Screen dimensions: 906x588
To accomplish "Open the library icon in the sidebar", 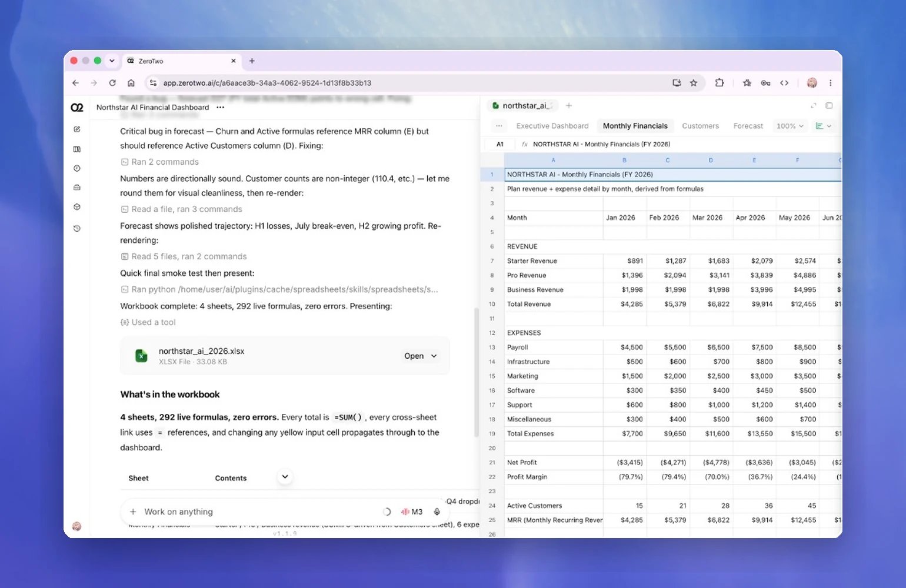I will (x=77, y=149).
